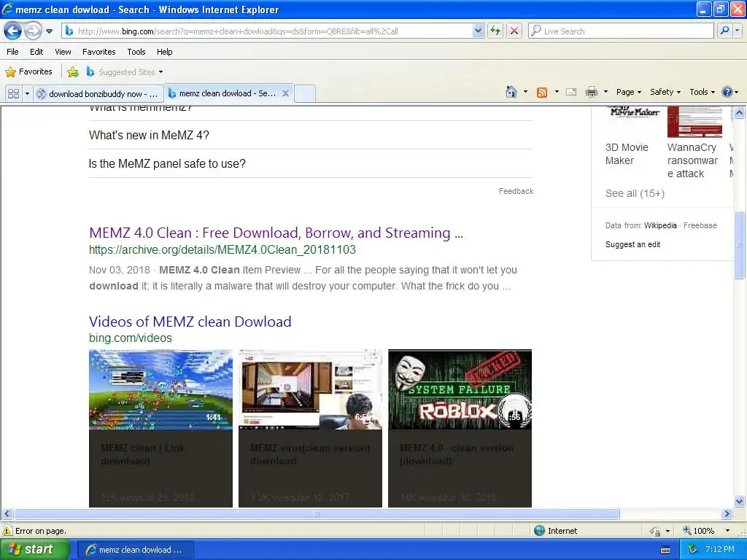This screenshot has width=747, height=560.
Task: Expand Is the MeMZ panel safe question
Action: point(310,164)
